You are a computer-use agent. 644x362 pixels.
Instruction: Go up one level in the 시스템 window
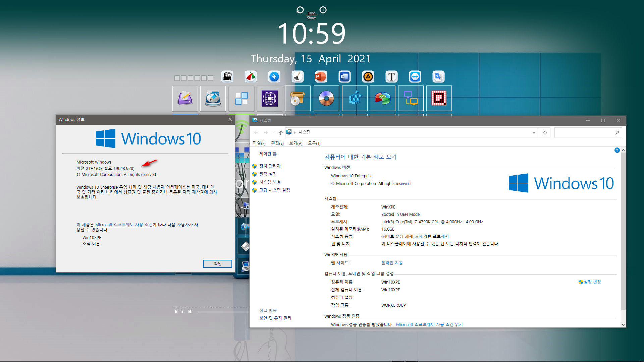(281, 132)
